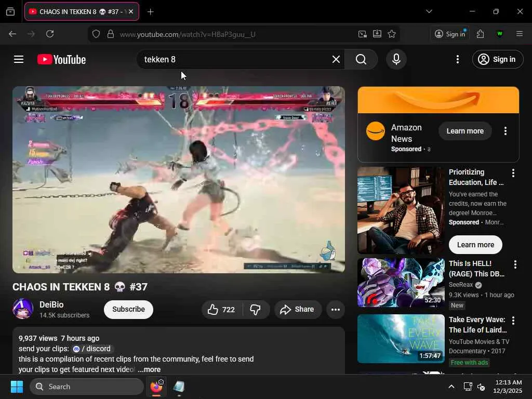Image resolution: width=532 pixels, height=399 pixels.
Task: Open the Amazon logo on ad
Action: 376,130
